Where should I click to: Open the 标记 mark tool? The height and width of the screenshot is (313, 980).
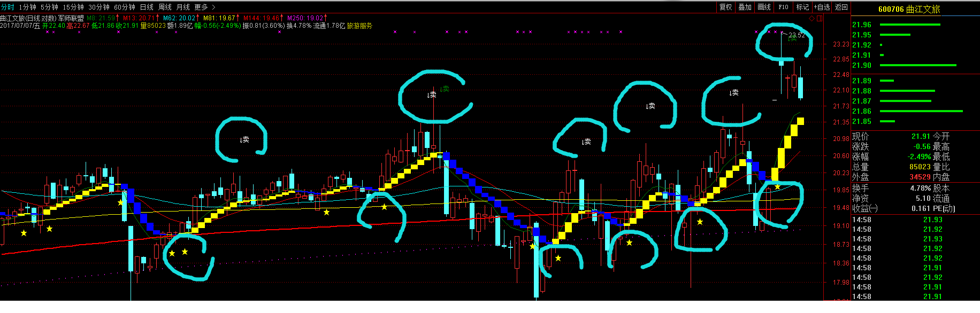coord(802,7)
